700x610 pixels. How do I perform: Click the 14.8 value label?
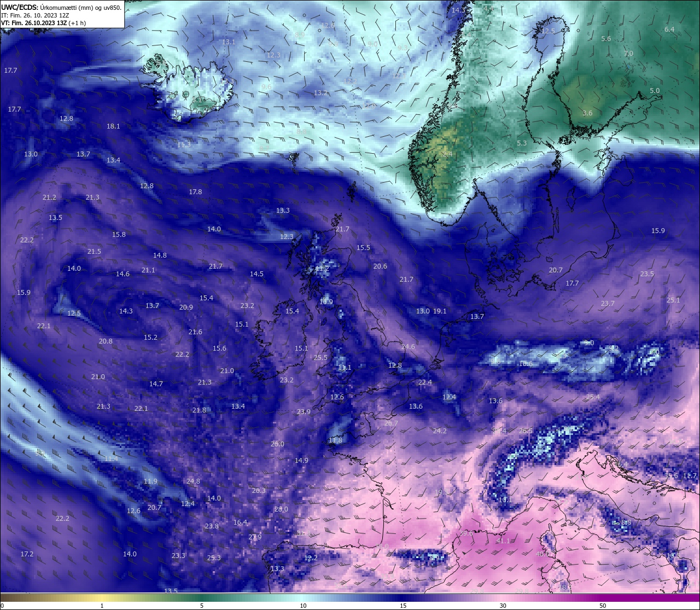[x=160, y=255]
